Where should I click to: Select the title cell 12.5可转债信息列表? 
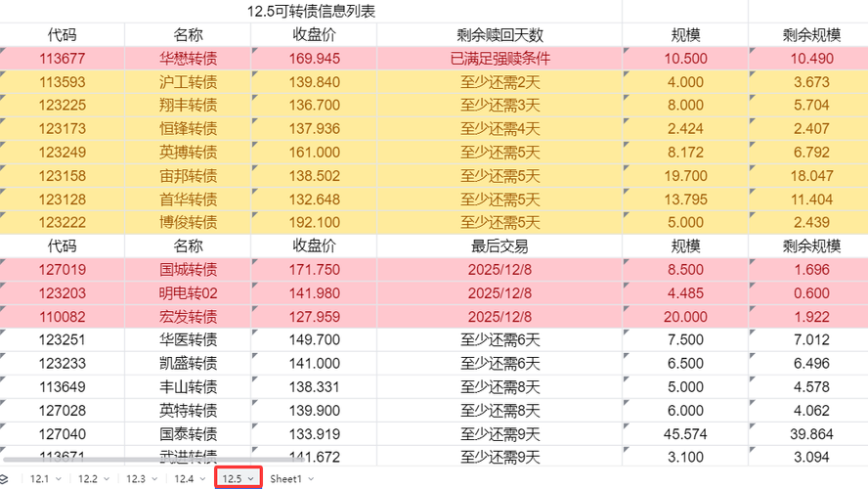(x=311, y=12)
